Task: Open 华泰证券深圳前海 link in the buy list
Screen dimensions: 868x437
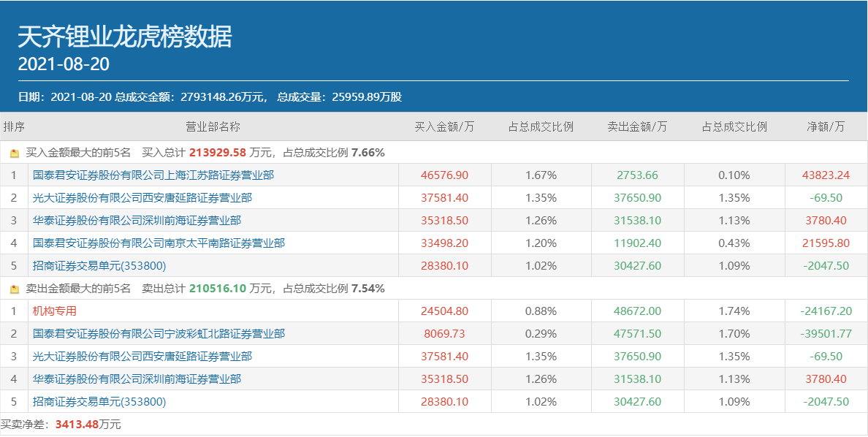Action: point(137,221)
